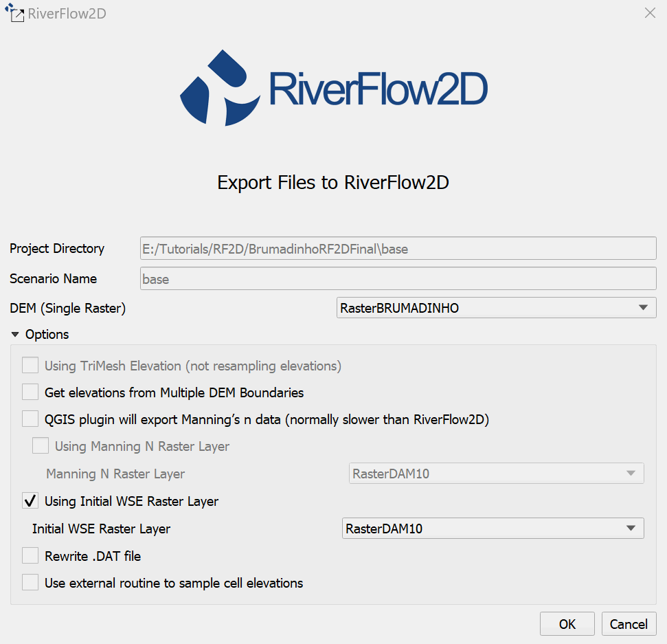The height and width of the screenshot is (644, 667).
Task: Click the Export Files to RiverFlow2D heading
Action: point(333,182)
